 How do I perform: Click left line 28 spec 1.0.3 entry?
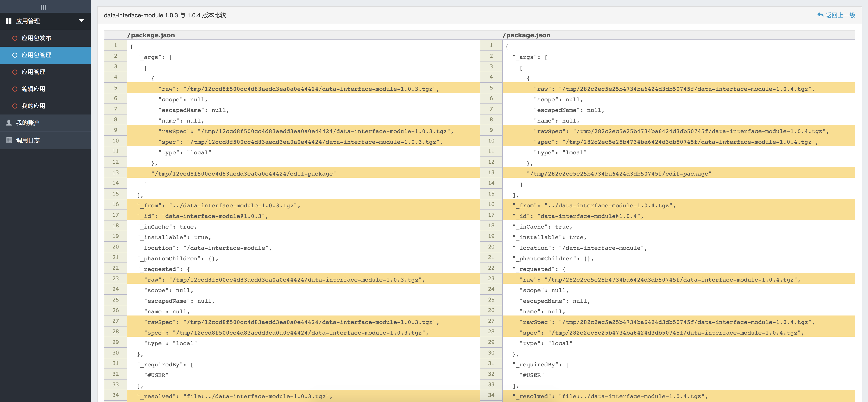click(286, 333)
